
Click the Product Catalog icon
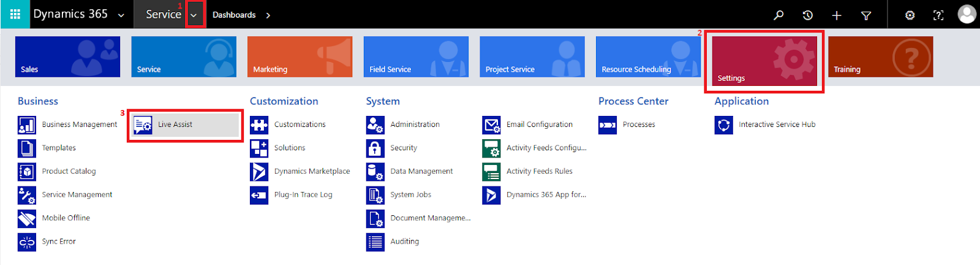pos(27,171)
